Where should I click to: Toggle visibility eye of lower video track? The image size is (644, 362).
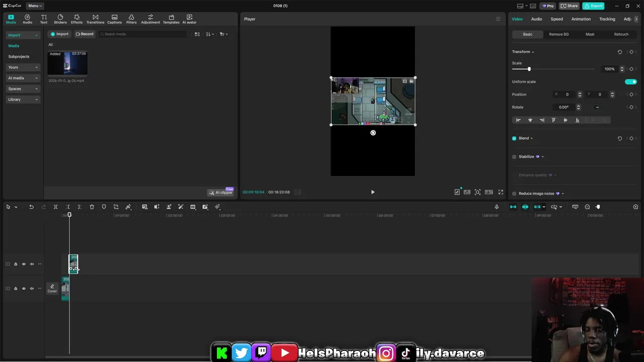[x=24, y=289]
